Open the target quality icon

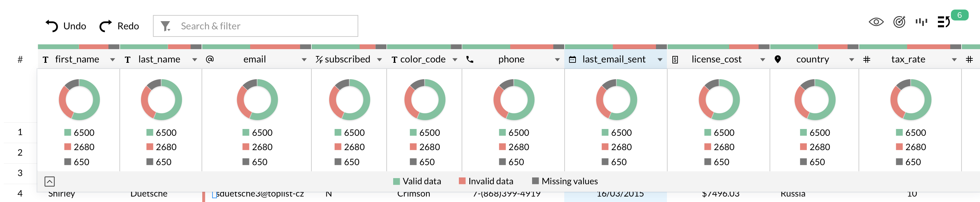coord(899,22)
